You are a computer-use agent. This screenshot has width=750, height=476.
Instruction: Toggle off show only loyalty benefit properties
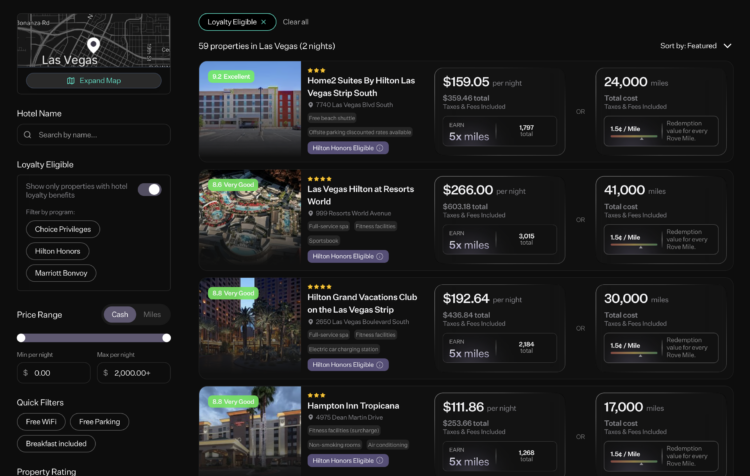[150, 190]
